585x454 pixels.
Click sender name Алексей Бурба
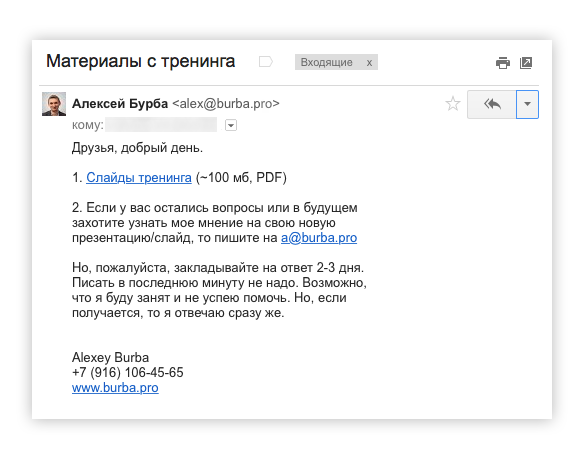[120, 104]
